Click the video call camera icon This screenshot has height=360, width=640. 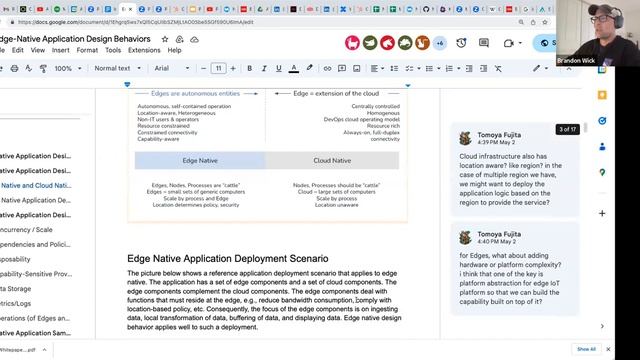coord(509,43)
